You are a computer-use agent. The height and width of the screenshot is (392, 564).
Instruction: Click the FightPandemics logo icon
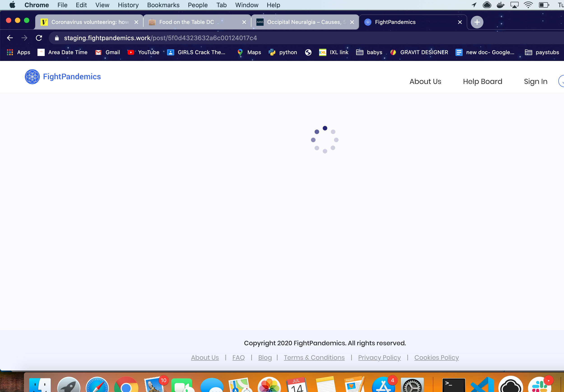point(32,77)
